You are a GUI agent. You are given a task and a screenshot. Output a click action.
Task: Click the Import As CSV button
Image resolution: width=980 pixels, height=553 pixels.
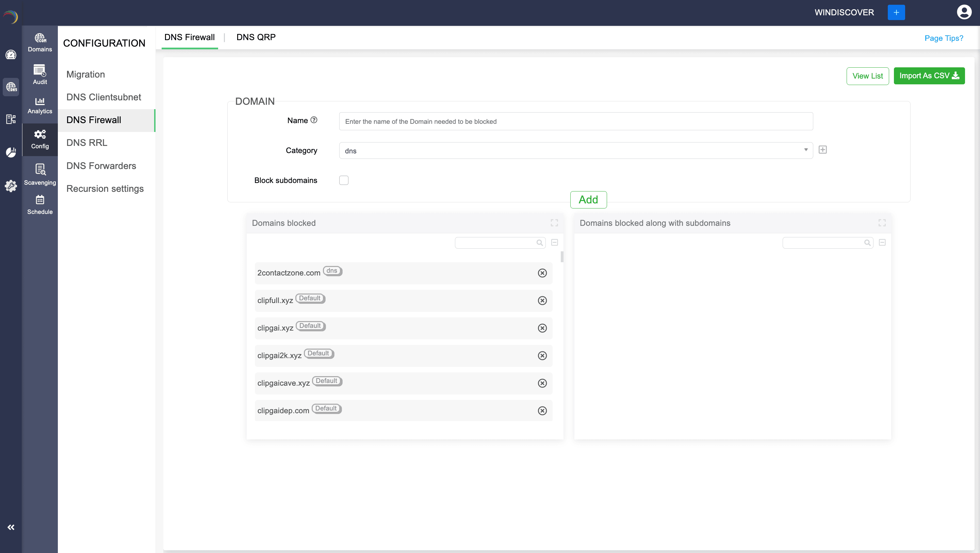[929, 76]
